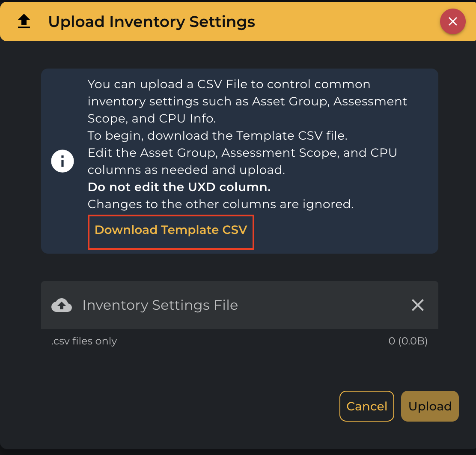Click "To begin, download the Template CSV file" sentence

coord(217,136)
